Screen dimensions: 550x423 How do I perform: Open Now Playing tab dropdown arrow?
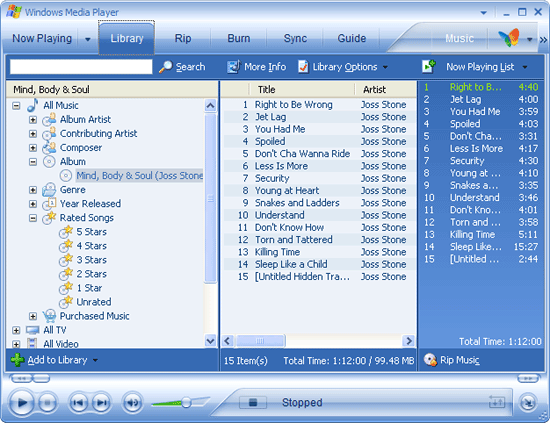[x=88, y=39]
